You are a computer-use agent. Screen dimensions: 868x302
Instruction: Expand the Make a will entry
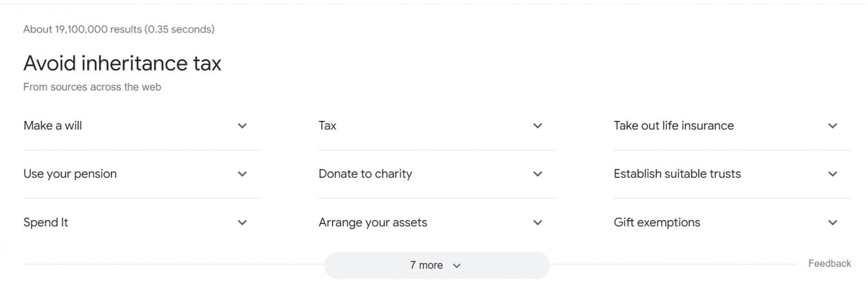pos(142,126)
